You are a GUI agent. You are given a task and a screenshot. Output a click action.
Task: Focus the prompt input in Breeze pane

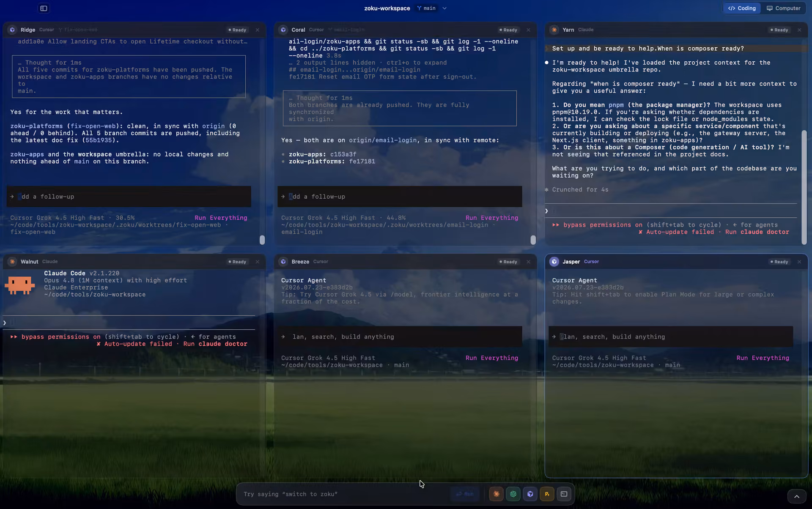[x=400, y=337]
